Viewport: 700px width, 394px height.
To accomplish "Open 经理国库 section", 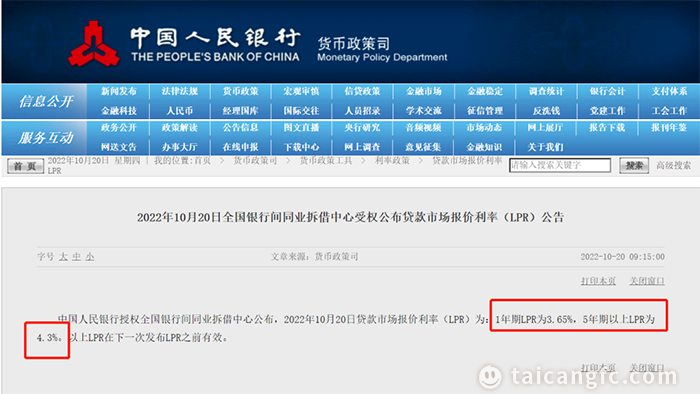I will tap(241, 111).
